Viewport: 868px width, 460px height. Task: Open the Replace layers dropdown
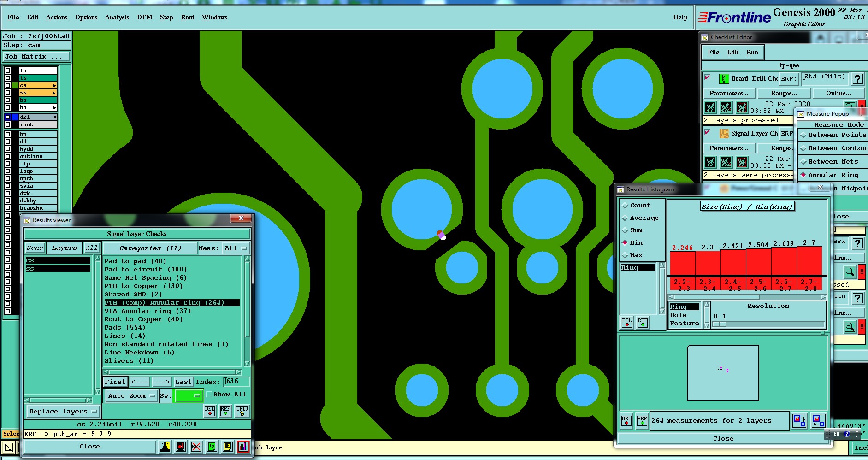click(63, 412)
